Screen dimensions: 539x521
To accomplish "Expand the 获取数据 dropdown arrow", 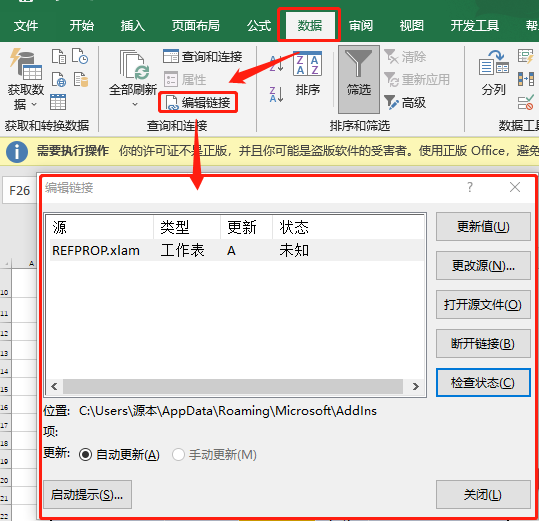I will (x=34, y=104).
